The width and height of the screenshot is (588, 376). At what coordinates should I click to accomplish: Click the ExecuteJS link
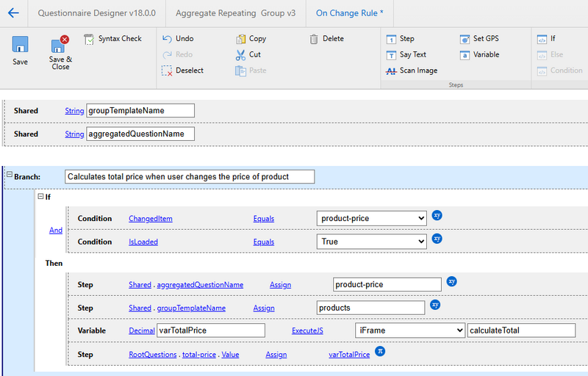pyautogui.click(x=307, y=330)
